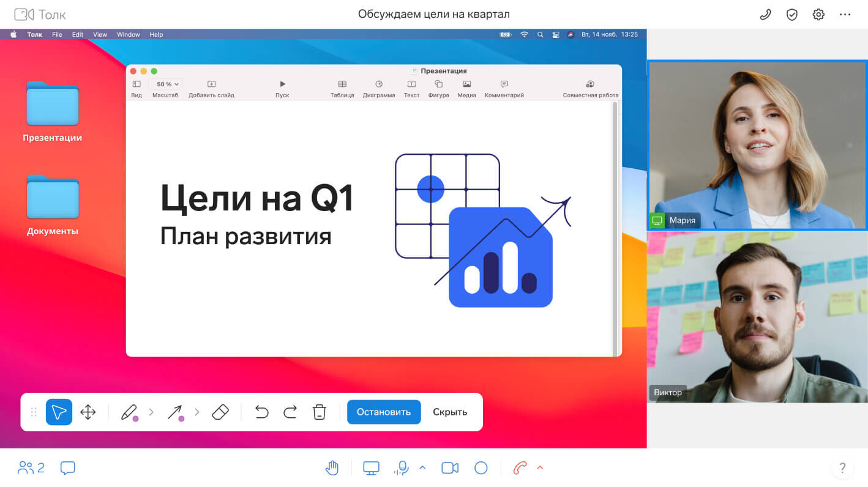Raise hand in the meeting
Image resolution: width=868 pixels, height=487 pixels.
tap(332, 468)
